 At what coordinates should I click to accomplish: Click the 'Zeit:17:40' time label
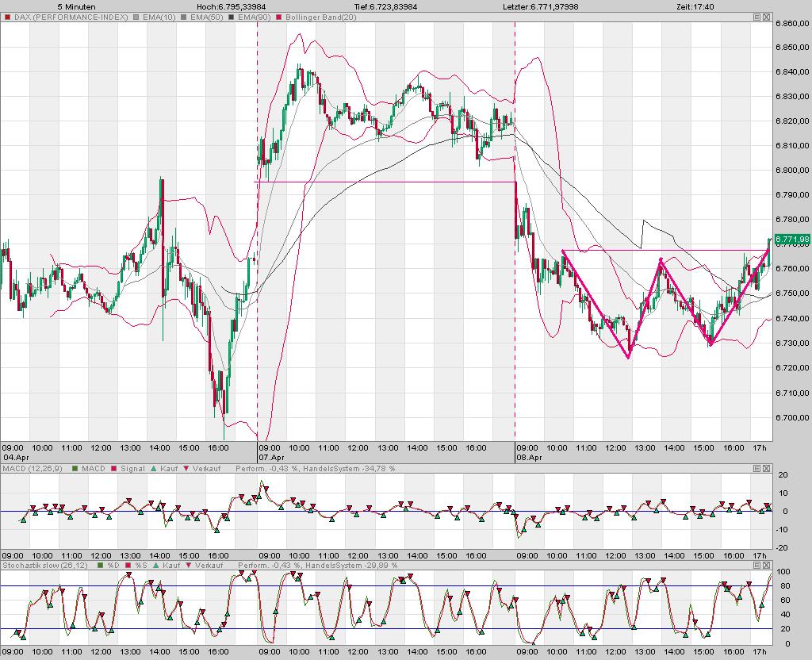click(695, 6)
